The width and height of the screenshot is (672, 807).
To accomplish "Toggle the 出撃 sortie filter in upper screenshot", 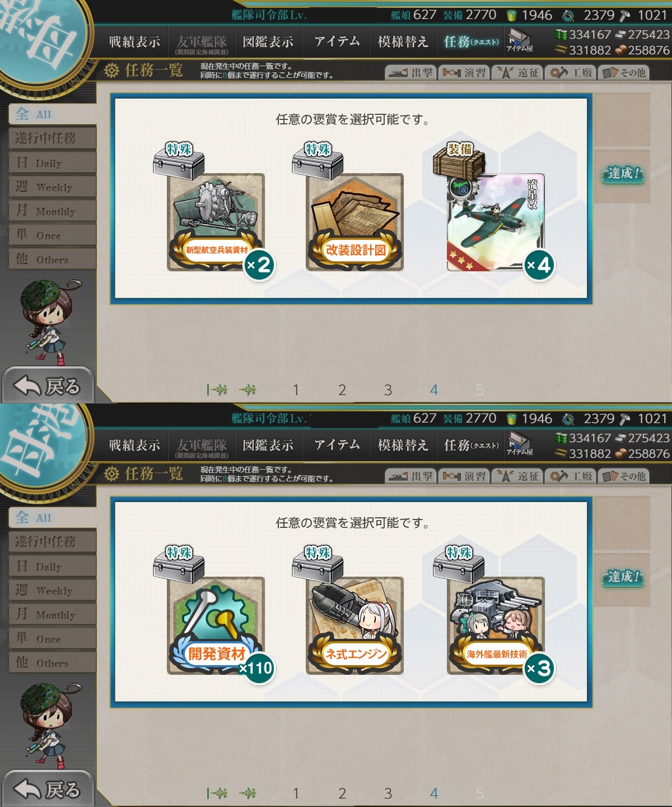I will [410, 73].
